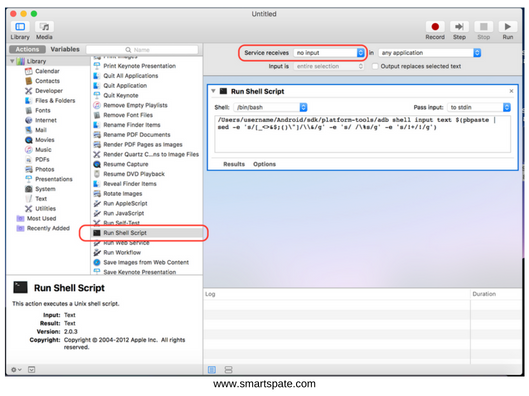Open the Most Used smart folder
The width and height of the screenshot is (529, 396).
(41, 218)
